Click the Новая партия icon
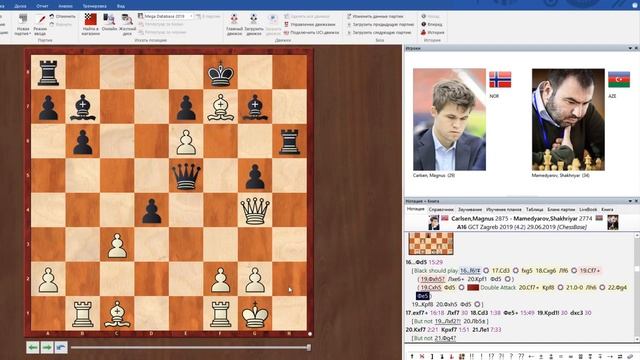The height and width of the screenshot is (360, 640). coord(23,24)
